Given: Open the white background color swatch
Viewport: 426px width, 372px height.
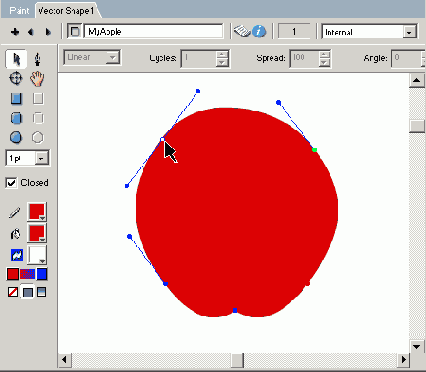Looking at the screenshot, I should click(37, 255).
